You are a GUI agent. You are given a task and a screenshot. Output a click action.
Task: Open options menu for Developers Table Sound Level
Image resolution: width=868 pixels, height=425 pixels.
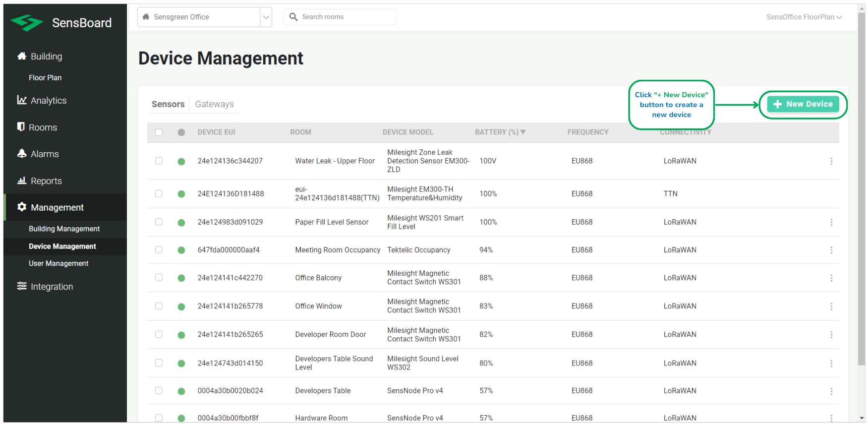click(x=831, y=364)
